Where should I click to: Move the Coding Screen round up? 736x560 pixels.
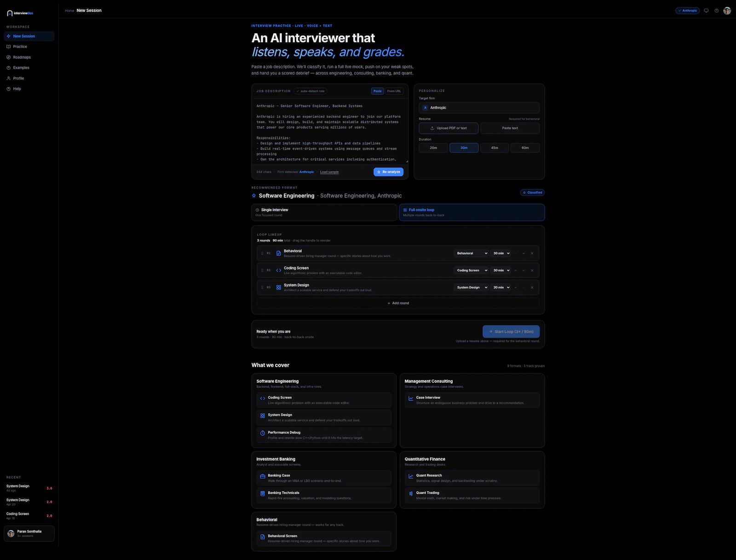pyautogui.click(x=516, y=271)
